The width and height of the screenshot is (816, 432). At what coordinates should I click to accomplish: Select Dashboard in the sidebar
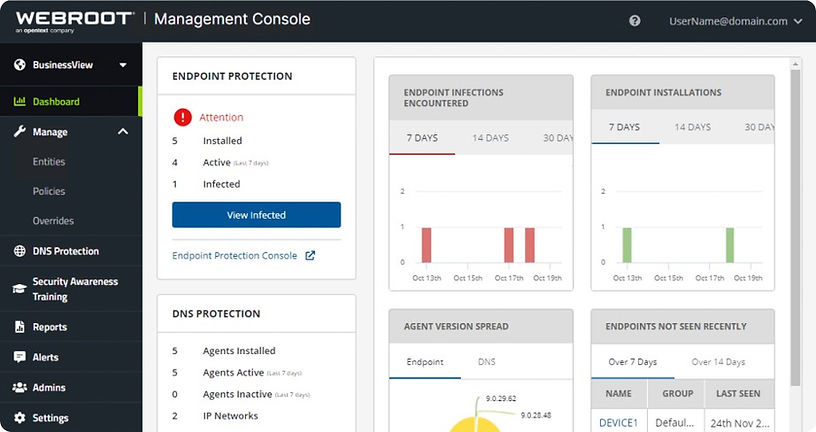click(x=71, y=101)
